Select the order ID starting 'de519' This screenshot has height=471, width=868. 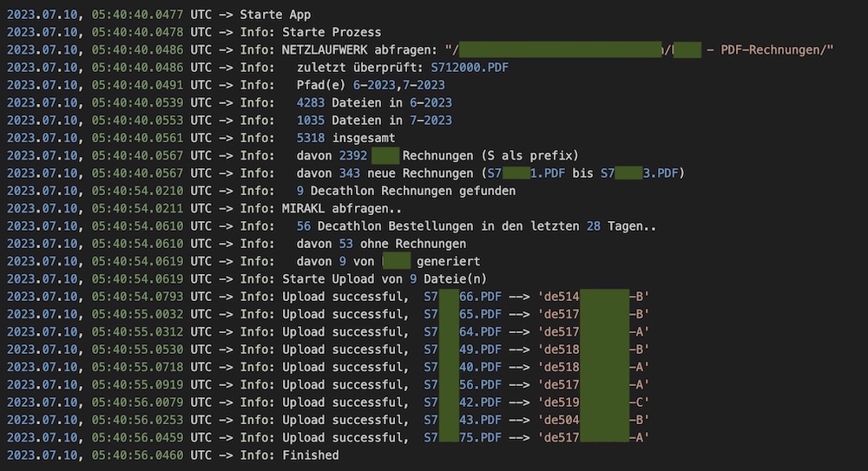point(594,403)
